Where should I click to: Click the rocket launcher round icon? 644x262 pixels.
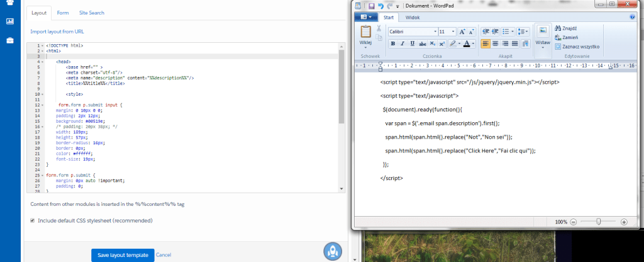tap(332, 251)
